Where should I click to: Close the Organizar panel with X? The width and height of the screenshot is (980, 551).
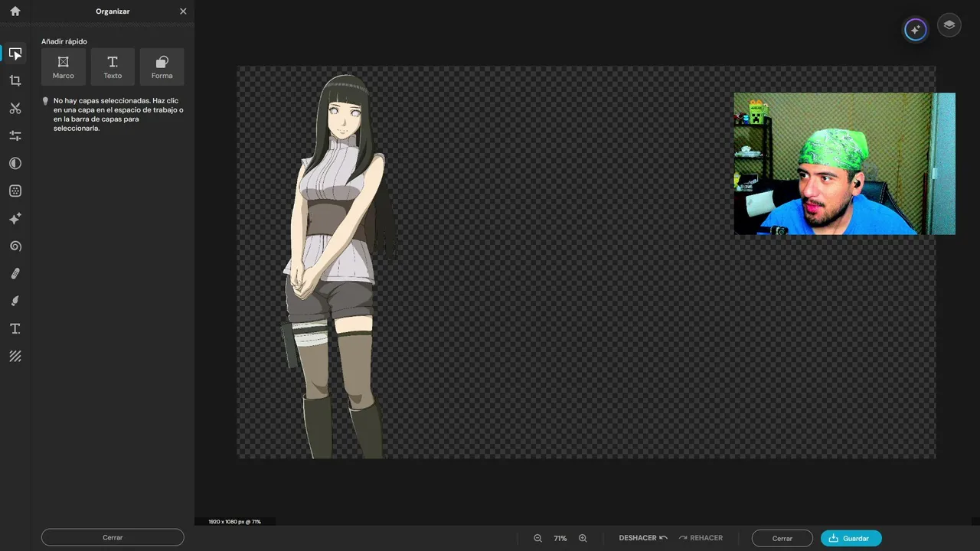[x=183, y=11]
